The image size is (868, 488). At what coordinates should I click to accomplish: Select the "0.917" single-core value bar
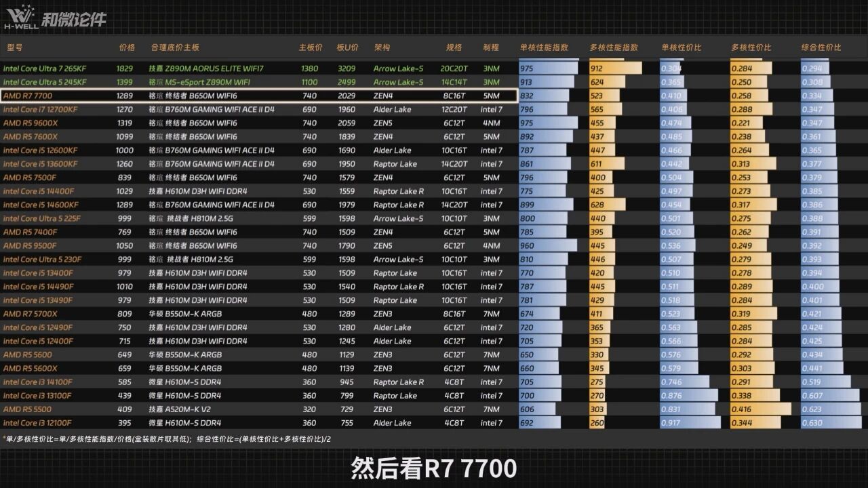click(690, 423)
